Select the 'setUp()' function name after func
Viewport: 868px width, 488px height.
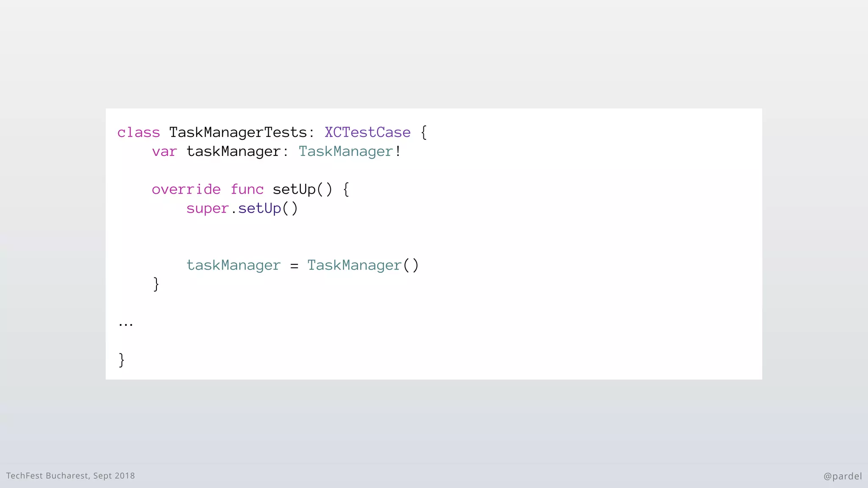[303, 189]
